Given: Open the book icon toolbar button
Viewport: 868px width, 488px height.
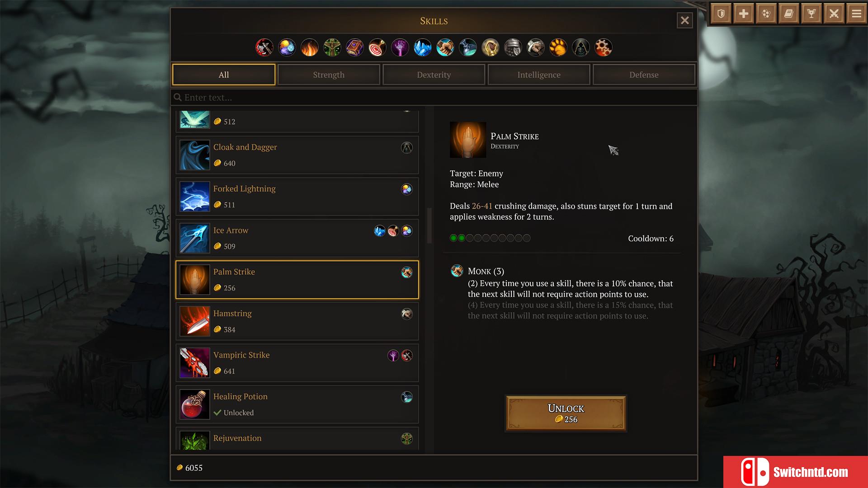Looking at the screenshot, I should [789, 14].
